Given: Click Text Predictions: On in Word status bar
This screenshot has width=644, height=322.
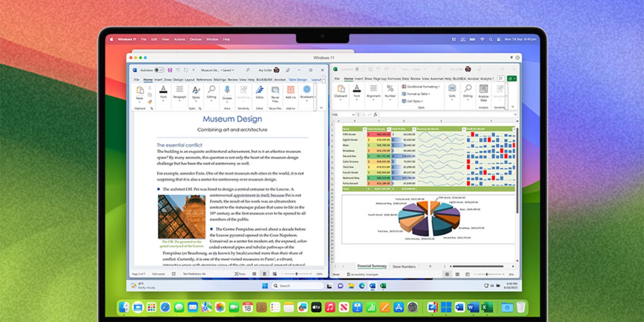Looking at the screenshot, I should pos(194,274).
